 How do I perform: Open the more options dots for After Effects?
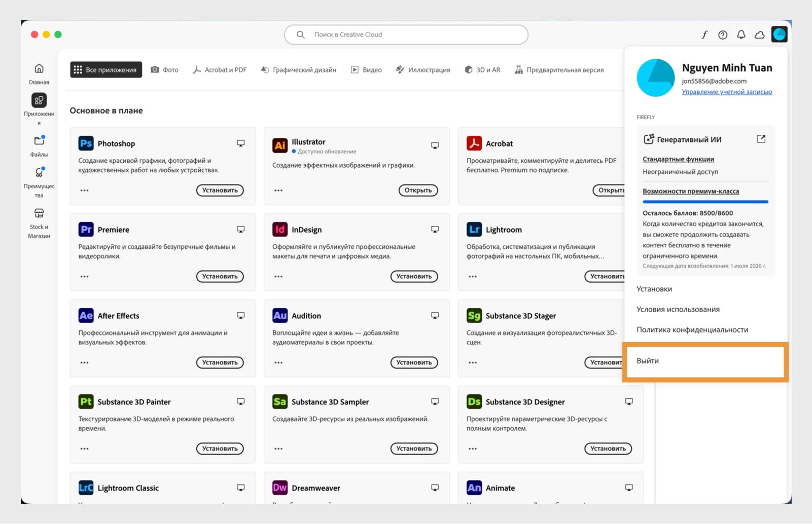coord(84,363)
